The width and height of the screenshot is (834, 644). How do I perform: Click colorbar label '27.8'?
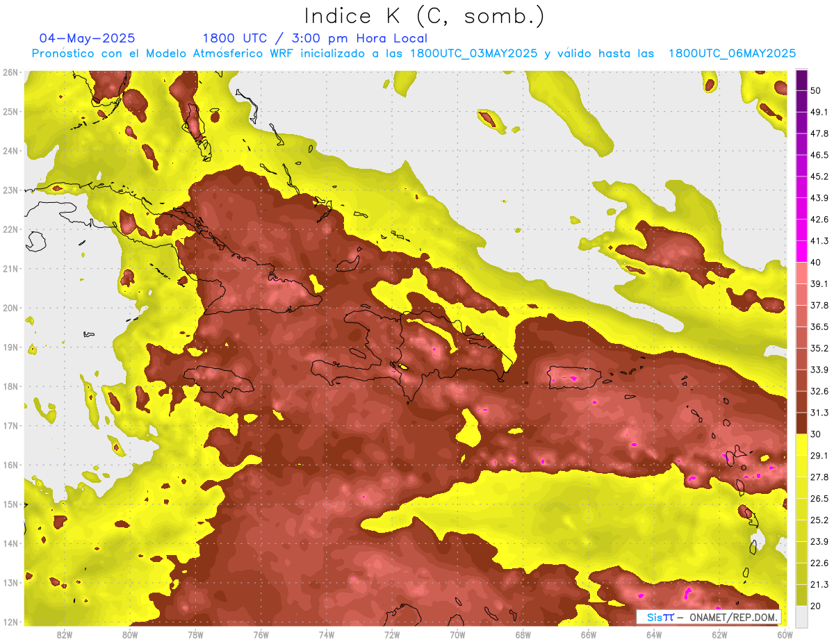(819, 477)
